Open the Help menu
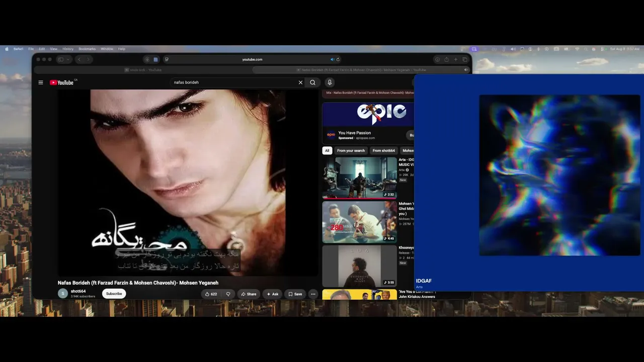644x362 pixels. pos(122,49)
